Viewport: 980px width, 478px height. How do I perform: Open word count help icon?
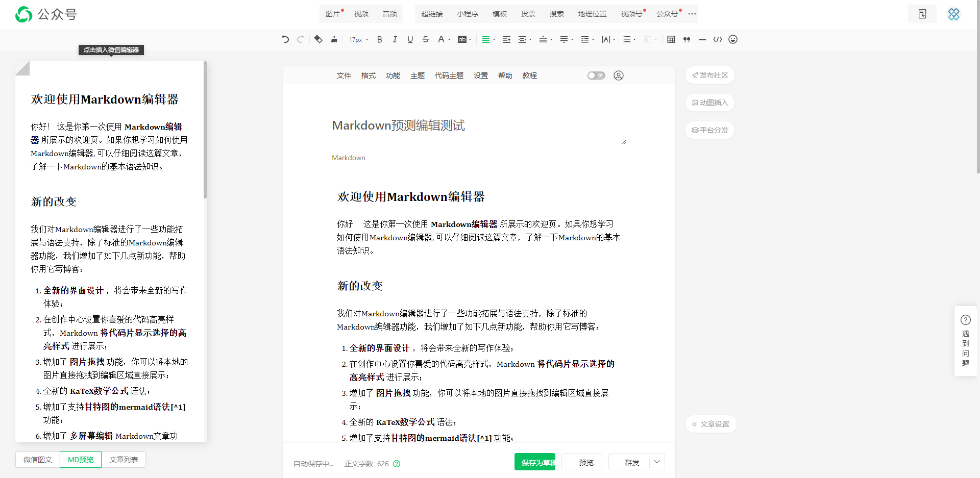pos(397,464)
